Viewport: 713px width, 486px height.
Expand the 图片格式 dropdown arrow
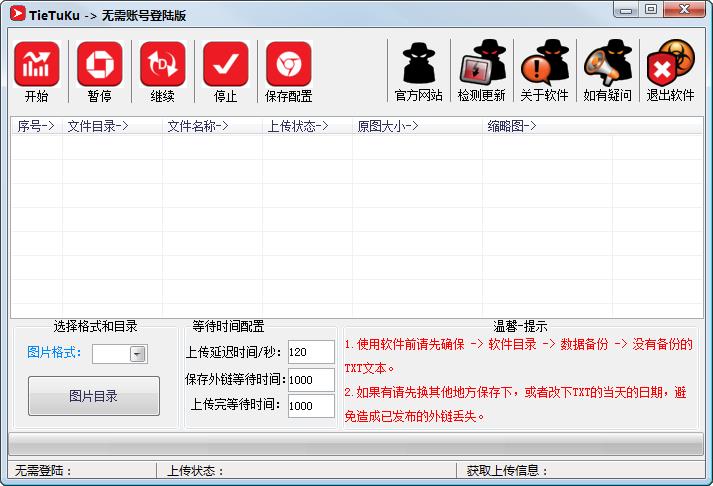pos(138,354)
